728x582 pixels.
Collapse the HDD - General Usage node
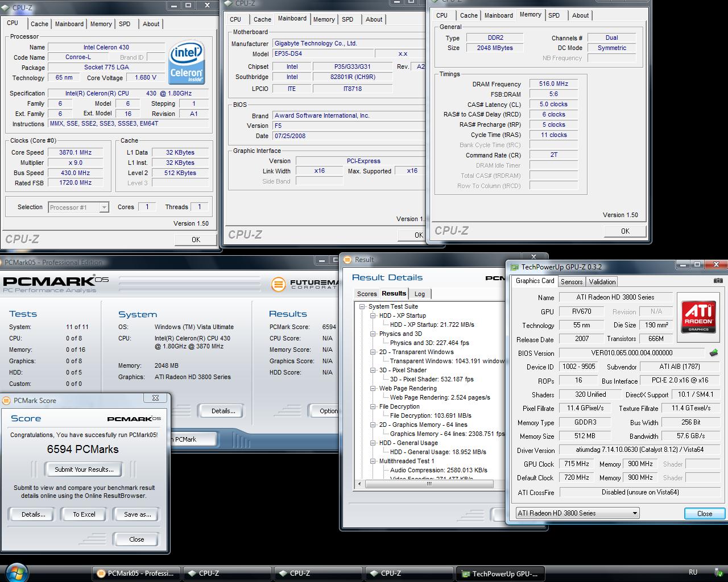[373, 443]
